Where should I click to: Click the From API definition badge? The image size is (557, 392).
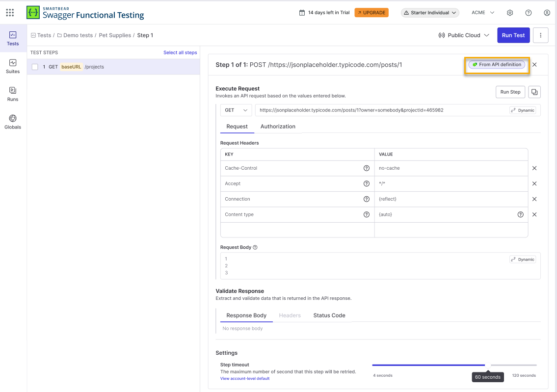point(497,65)
